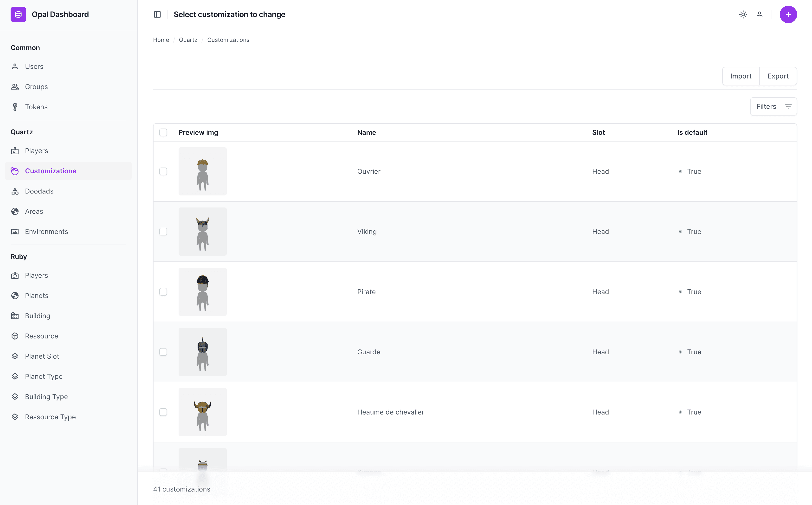Screen dimensions: 812x505
Task: Click the Import button
Action: coord(741,76)
